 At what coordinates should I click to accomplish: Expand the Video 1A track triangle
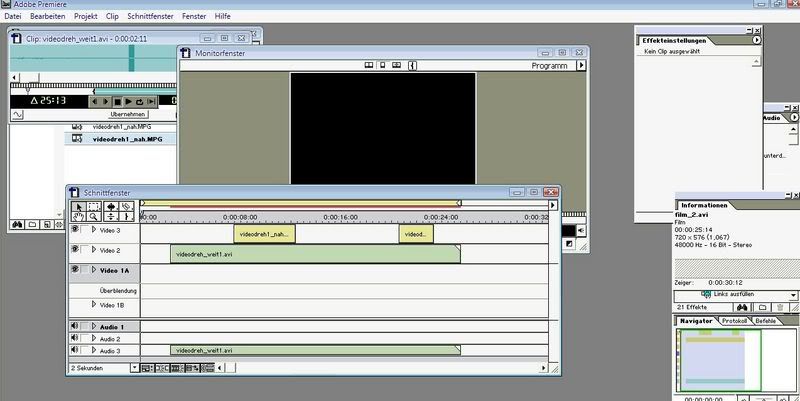click(94, 269)
